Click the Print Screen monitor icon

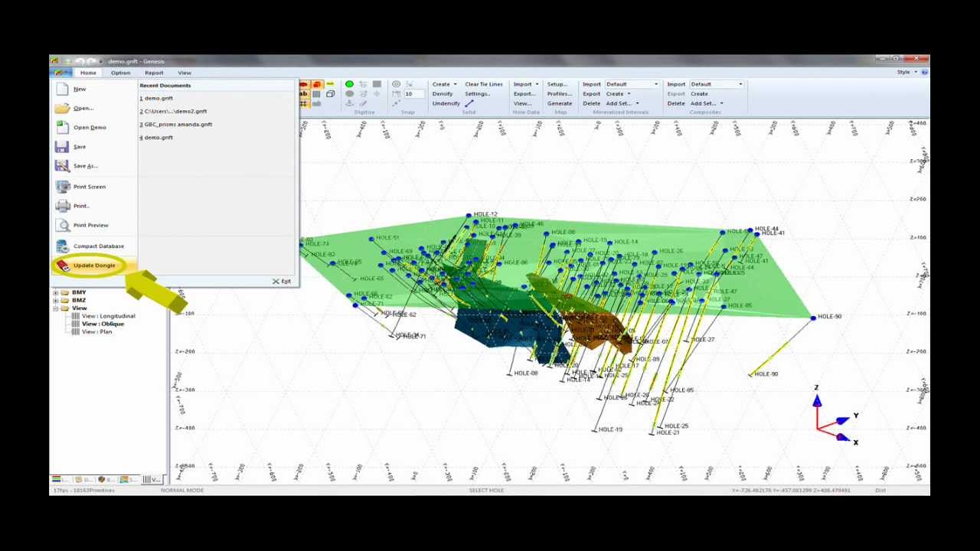[x=62, y=187]
